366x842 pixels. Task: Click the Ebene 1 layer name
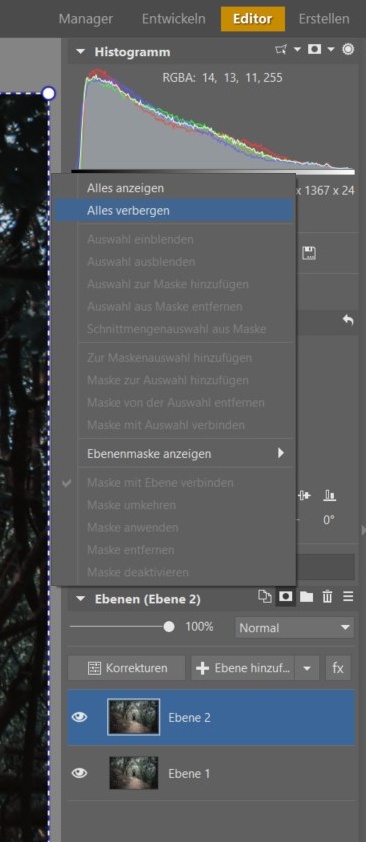189,774
